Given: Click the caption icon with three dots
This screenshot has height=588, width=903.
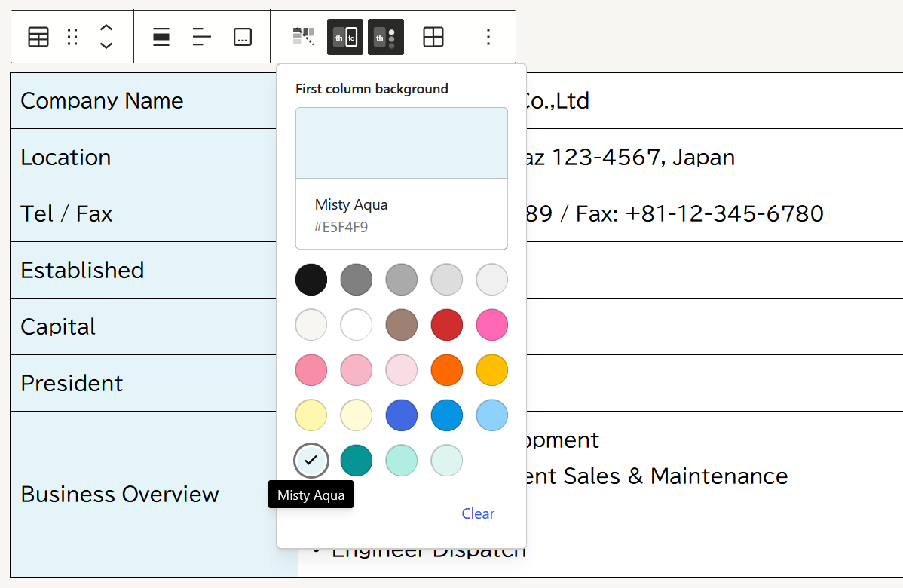Looking at the screenshot, I should tap(243, 38).
